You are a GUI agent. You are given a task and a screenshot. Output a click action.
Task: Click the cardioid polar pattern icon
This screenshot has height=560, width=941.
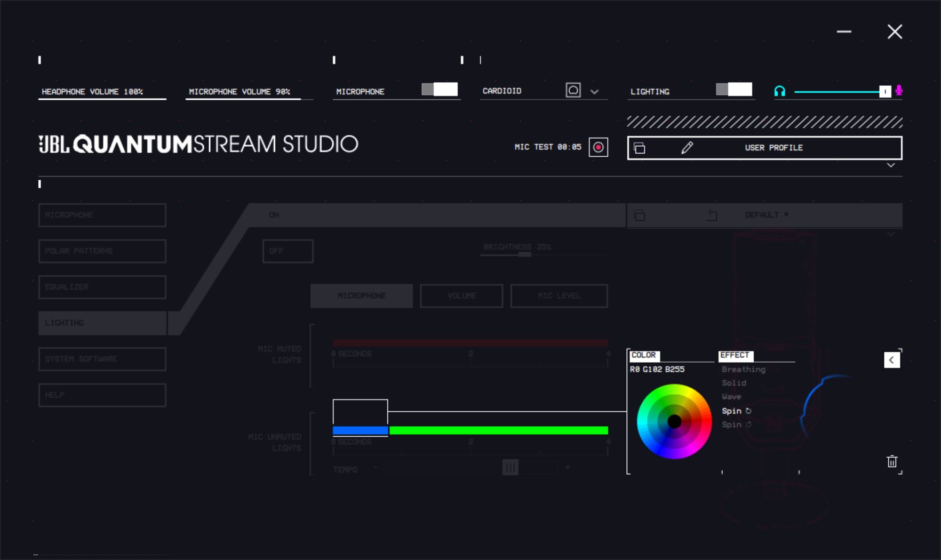[573, 90]
